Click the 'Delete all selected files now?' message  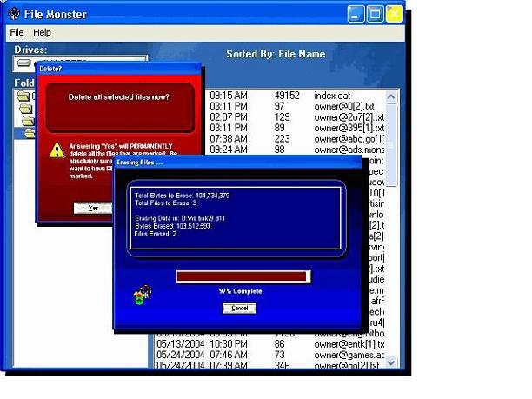click(119, 97)
